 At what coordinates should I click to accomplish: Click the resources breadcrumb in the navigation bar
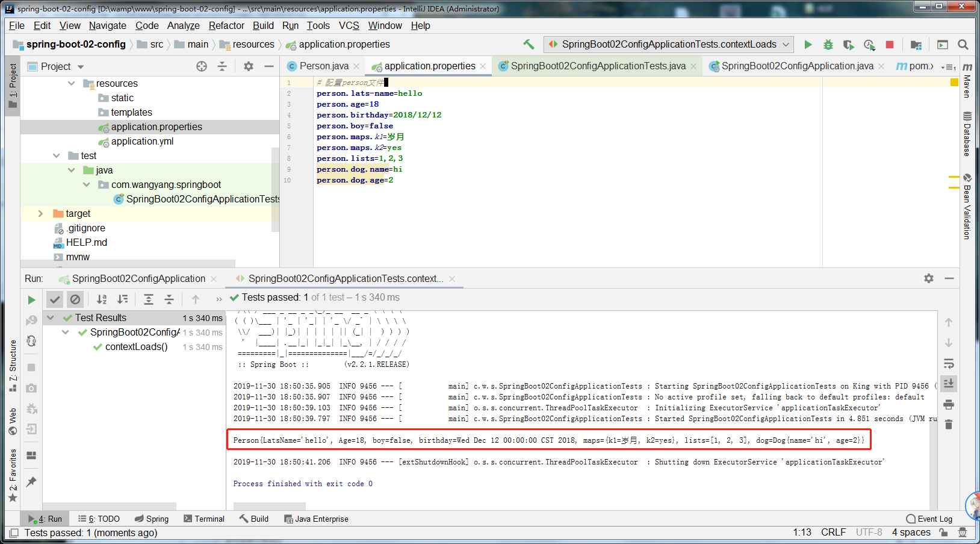253,44
